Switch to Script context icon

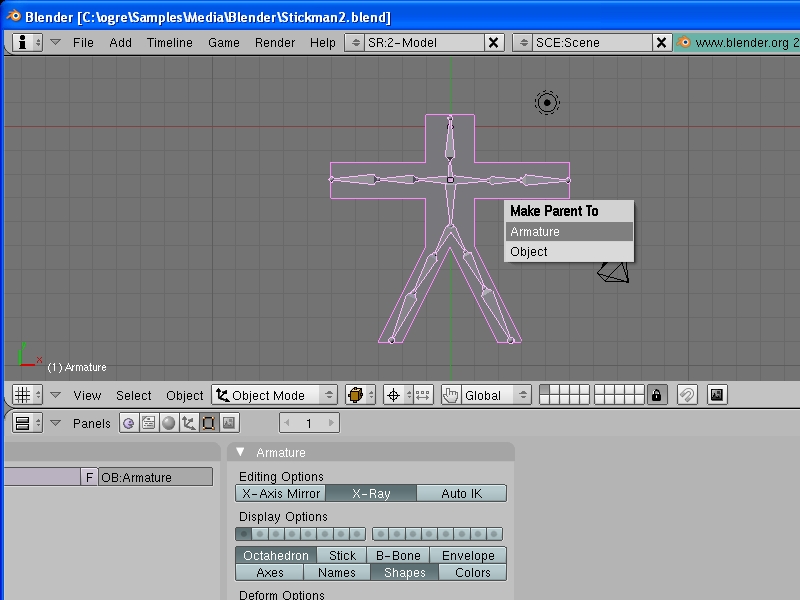(x=148, y=423)
